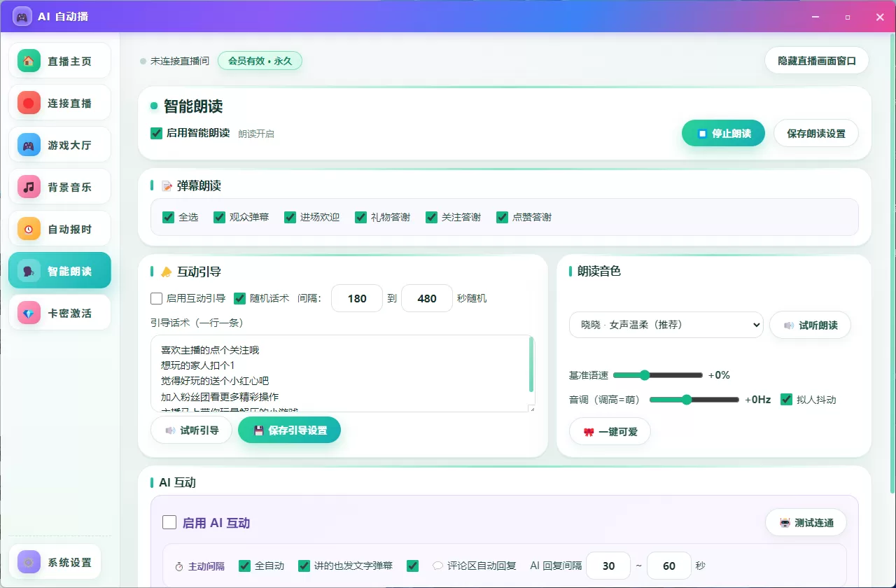Click the blue gamepad icon for 游戏大厅
This screenshot has width=896, height=588.
(29, 145)
